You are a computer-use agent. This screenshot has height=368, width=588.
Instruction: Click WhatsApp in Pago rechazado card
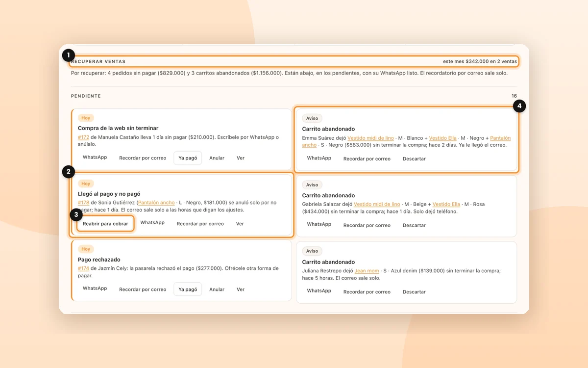pos(95,289)
